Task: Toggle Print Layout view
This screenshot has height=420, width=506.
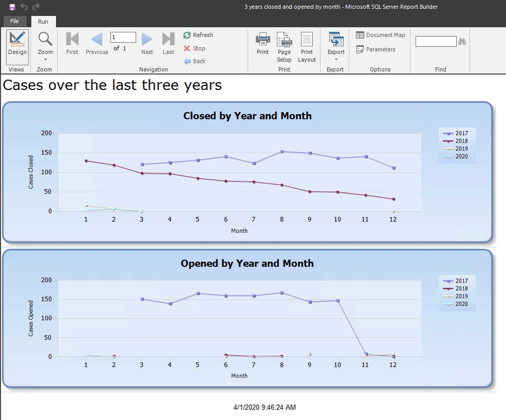Action: click(307, 45)
